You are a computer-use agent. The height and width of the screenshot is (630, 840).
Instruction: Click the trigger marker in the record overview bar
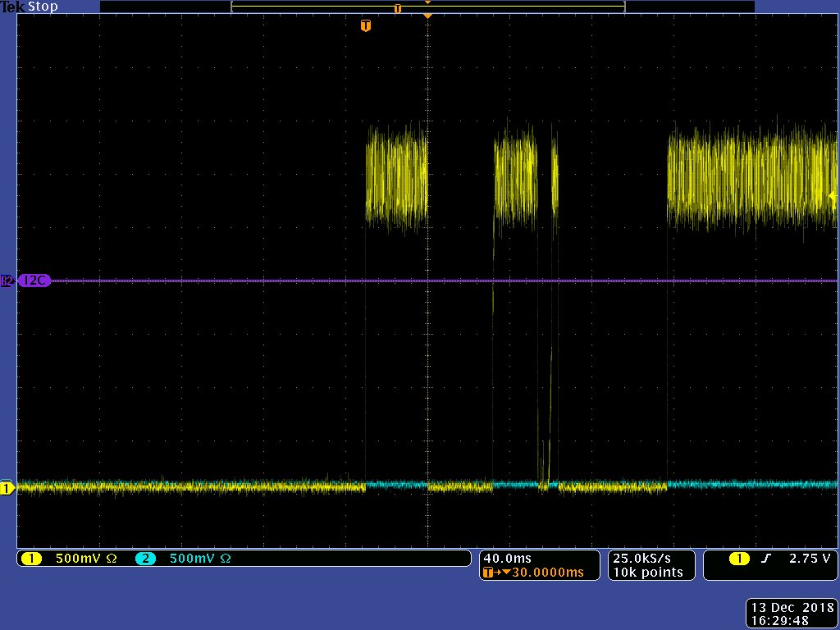(x=398, y=8)
